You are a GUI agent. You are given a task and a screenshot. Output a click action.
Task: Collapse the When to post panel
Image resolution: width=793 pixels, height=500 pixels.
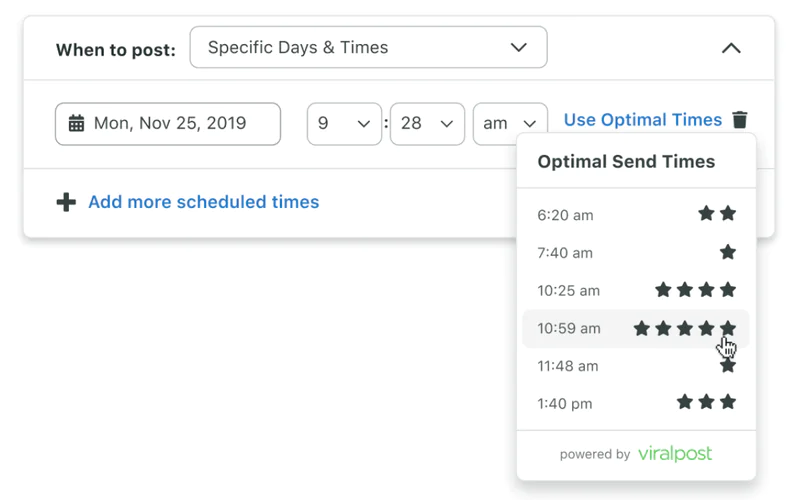[x=731, y=48]
